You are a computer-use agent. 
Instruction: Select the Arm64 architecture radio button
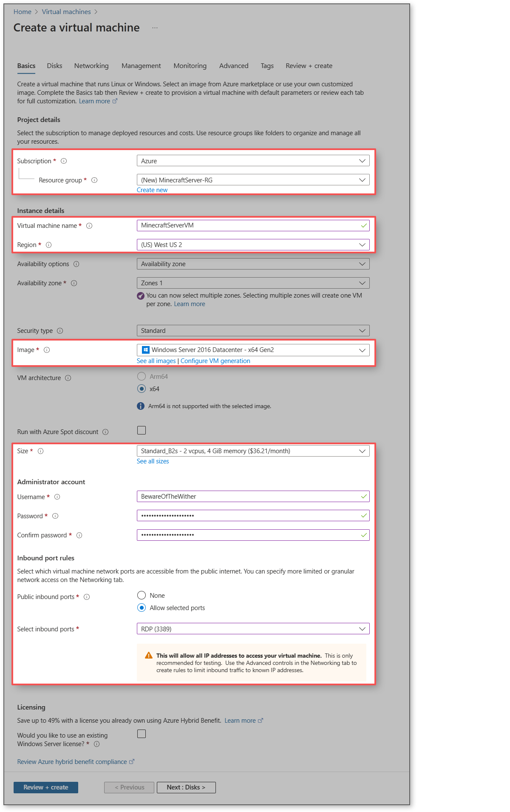click(142, 376)
